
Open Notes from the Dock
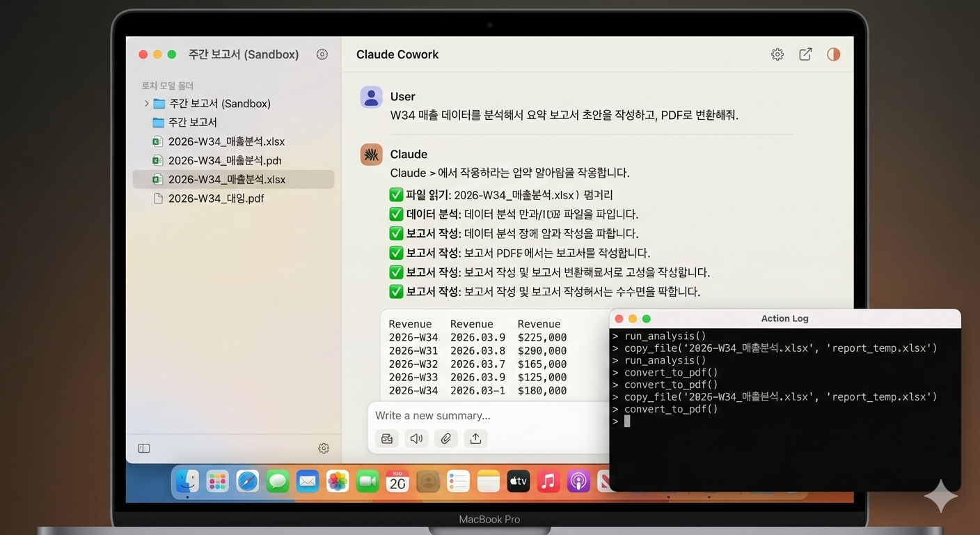489,481
